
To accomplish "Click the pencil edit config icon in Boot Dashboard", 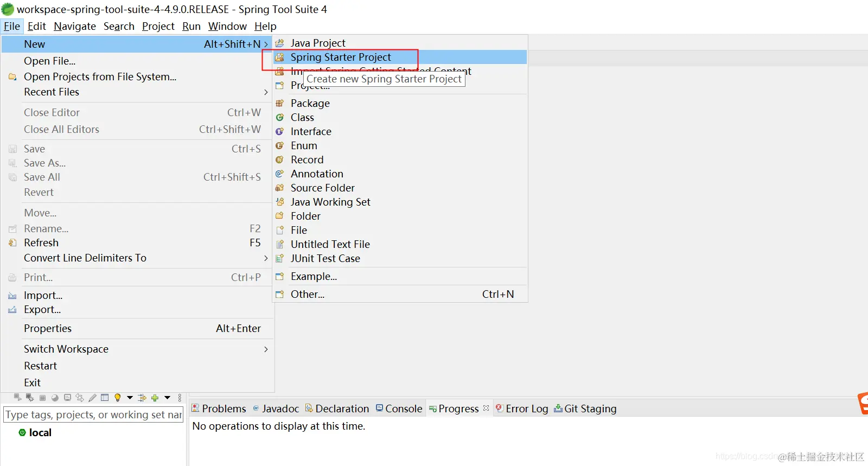I will point(92,398).
